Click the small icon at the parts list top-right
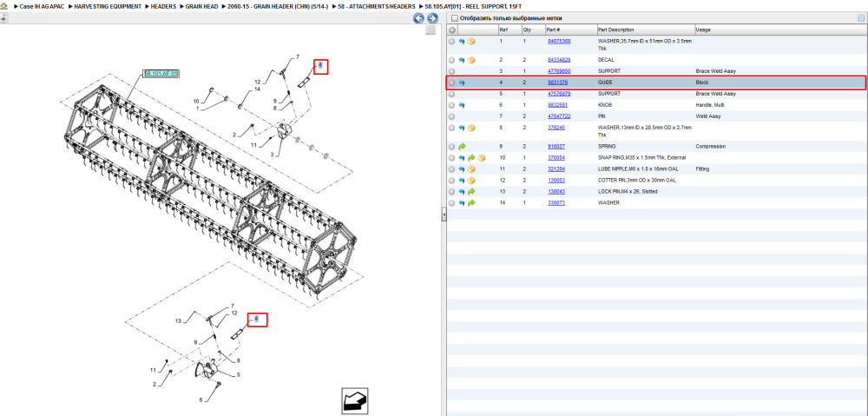The height and width of the screenshot is (416, 868). coord(861,18)
